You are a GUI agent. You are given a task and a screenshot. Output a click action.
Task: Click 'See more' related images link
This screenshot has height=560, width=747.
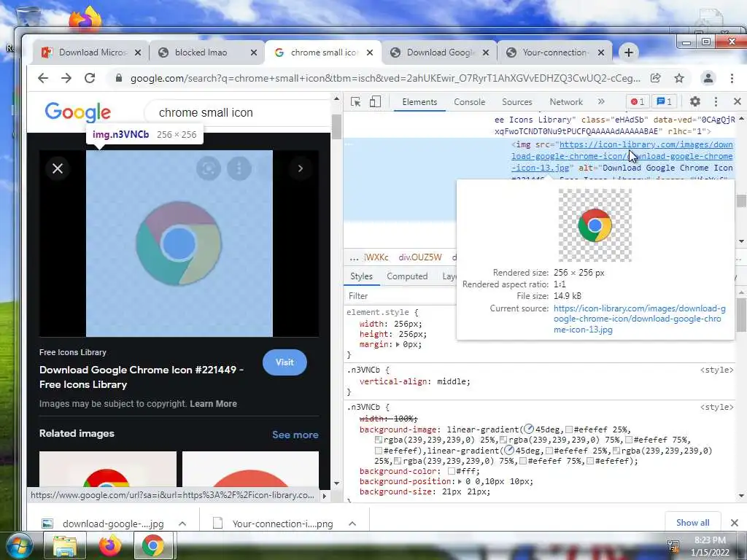[295, 435]
